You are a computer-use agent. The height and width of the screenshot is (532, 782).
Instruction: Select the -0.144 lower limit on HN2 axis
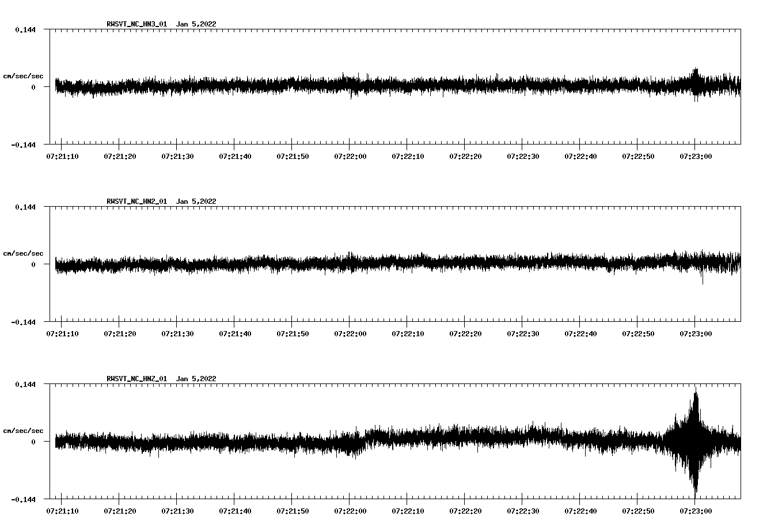pos(24,322)
